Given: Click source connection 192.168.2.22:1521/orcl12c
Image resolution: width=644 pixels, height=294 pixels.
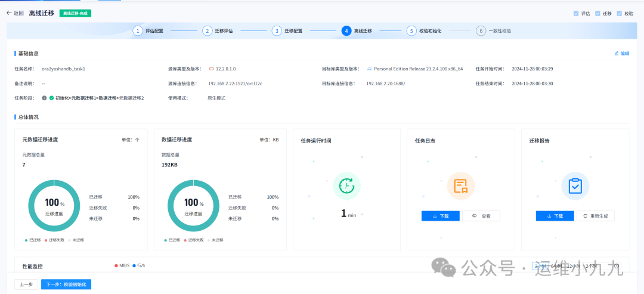Looking at the screenshot, I should 235,83.
